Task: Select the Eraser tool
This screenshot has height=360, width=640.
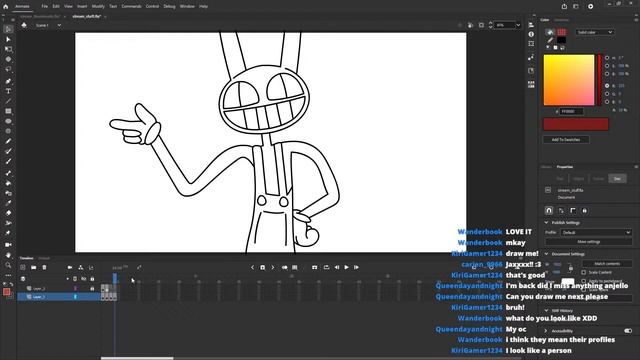Action: tap(8, 213)
